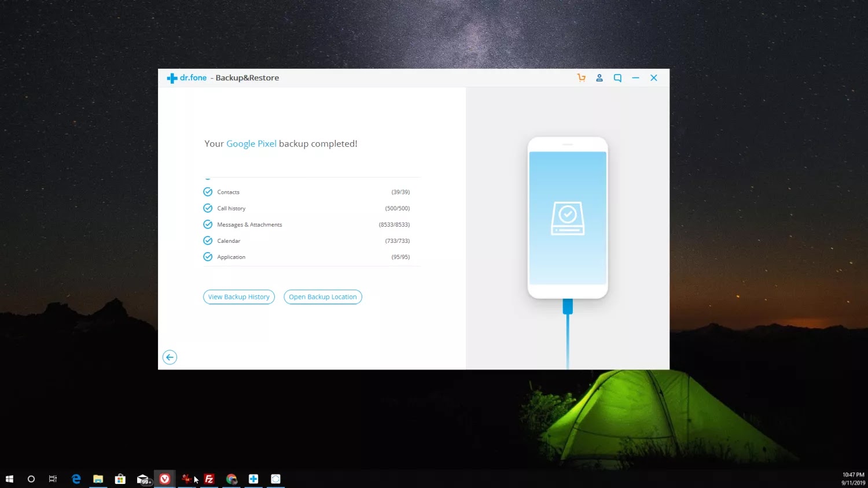Switch to Google Chrome in taskbar
868x488 pixels.
[231, 479]
